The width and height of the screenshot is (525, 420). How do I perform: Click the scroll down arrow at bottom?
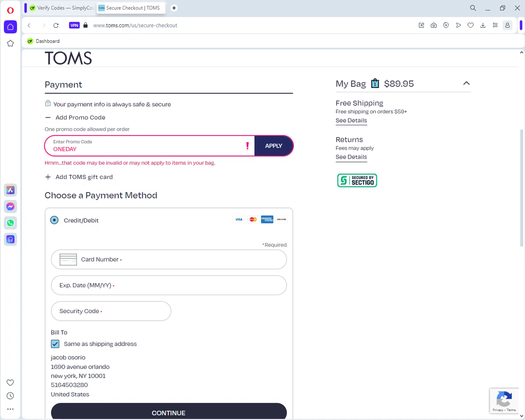(521, 416)
